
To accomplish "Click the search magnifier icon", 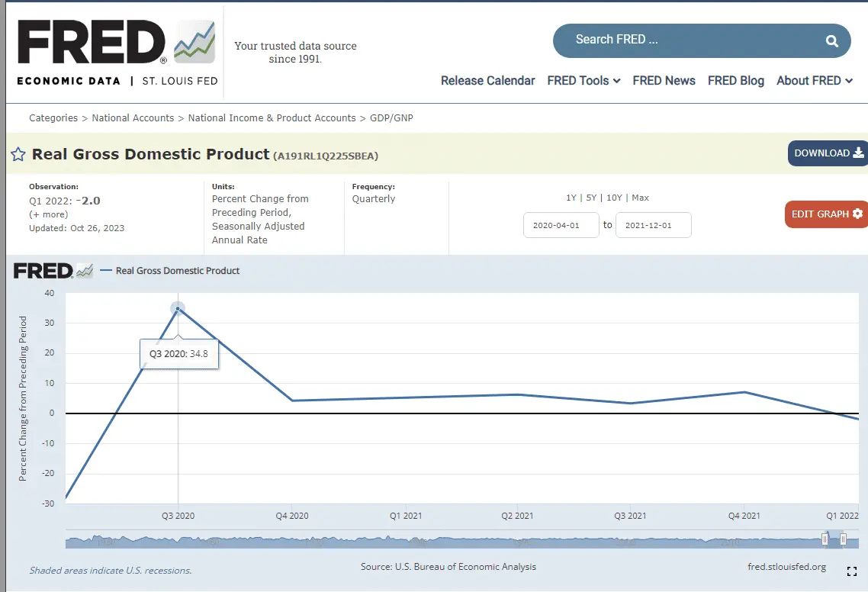I will [x=831, y=41].
